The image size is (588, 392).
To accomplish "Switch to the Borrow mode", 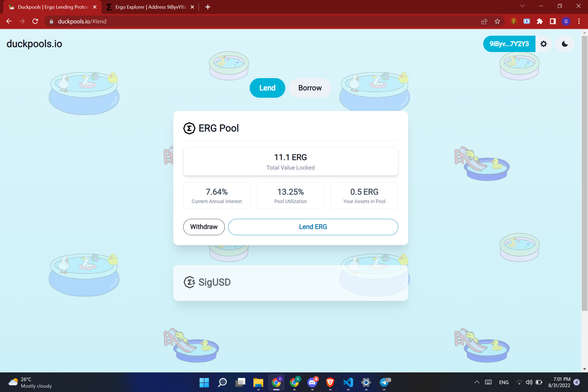I will (310, 88).
